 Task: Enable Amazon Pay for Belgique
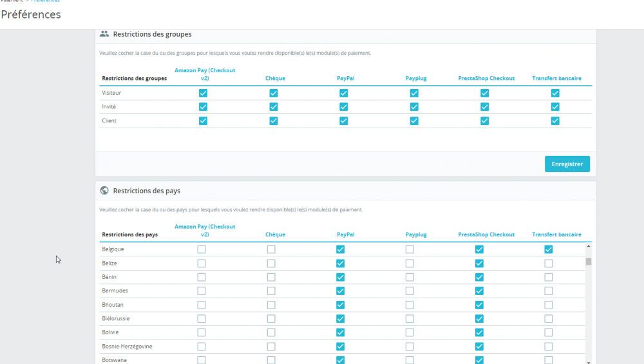[x=201, y=249]
